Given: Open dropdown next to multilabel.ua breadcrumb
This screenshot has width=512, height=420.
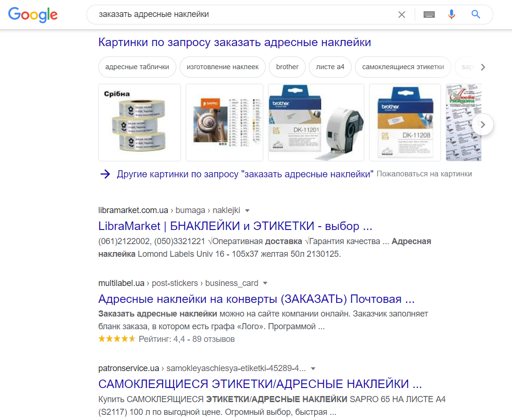Looking at the screenshot, I should tap(265, 284).
